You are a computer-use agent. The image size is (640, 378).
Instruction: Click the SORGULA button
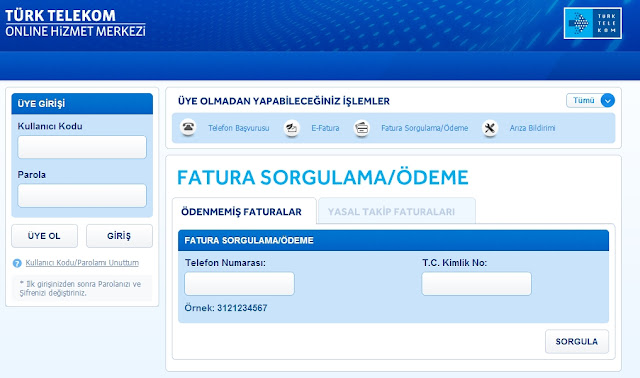(577, 342)
